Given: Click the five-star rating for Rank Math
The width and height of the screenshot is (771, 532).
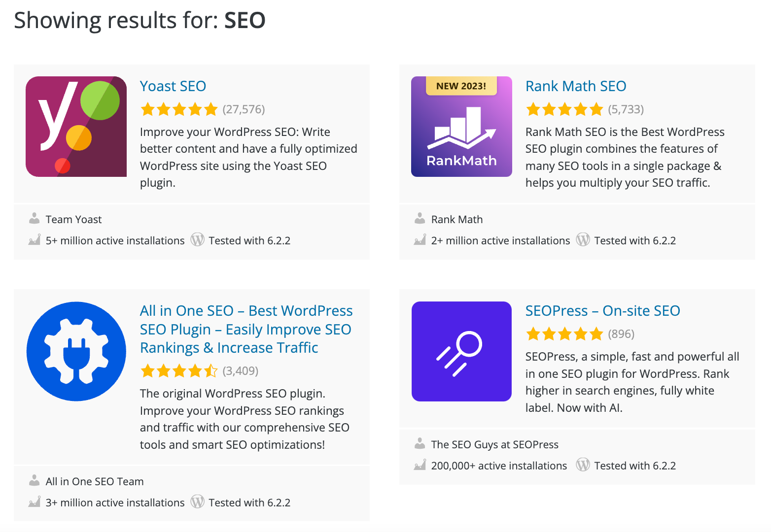Looking at the screenshot, I should [x=565, y=109].
